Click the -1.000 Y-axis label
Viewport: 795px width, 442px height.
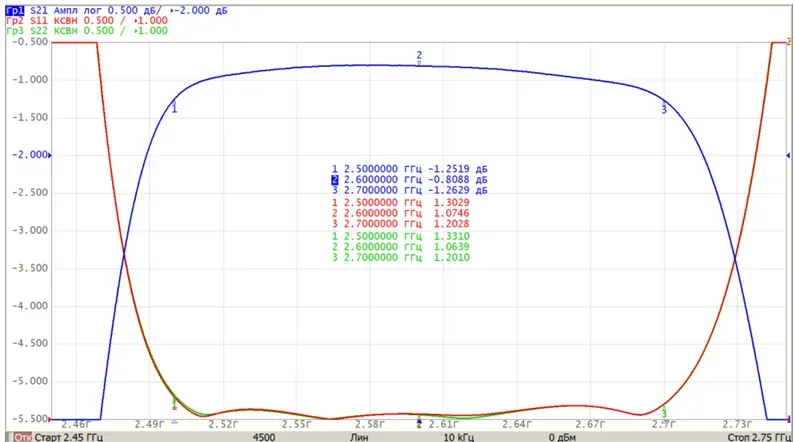30,80
